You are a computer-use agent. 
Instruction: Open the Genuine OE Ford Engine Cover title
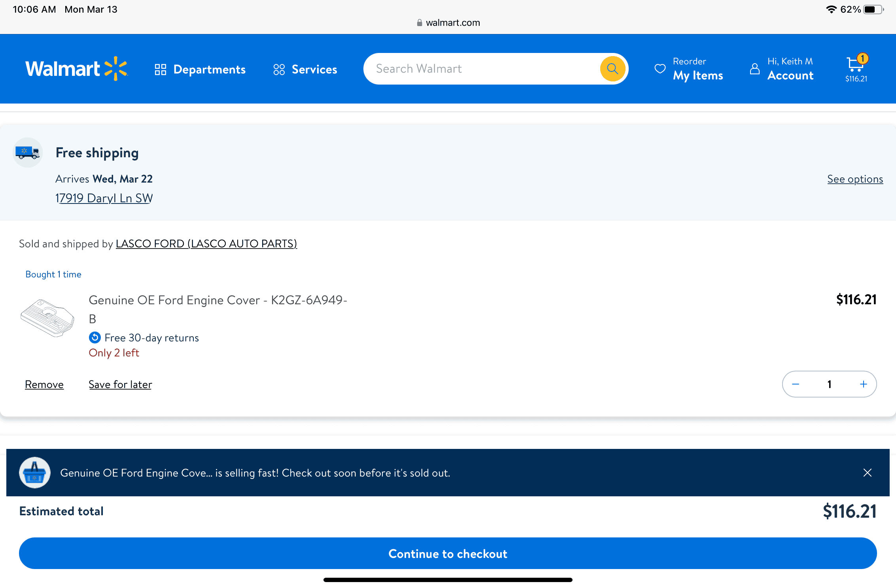click(x=218, y=309)
